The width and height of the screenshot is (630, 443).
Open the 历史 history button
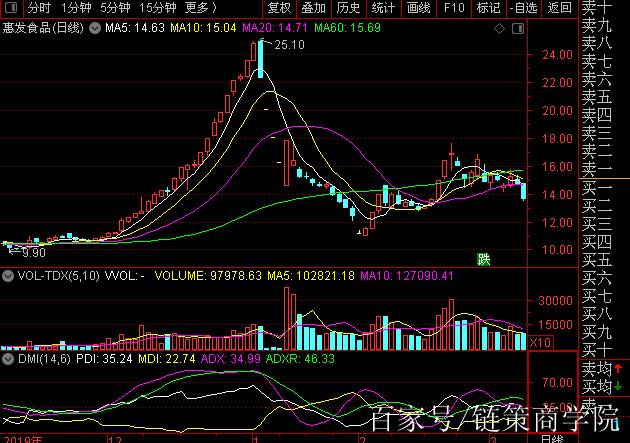[348, 8]
